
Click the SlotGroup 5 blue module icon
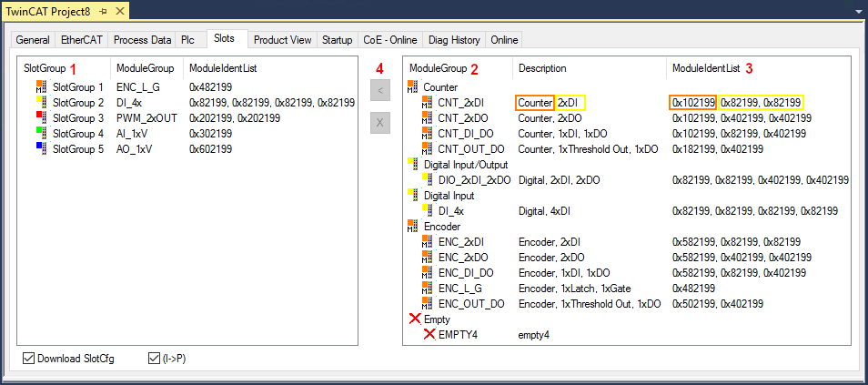[x=40, y=148]
